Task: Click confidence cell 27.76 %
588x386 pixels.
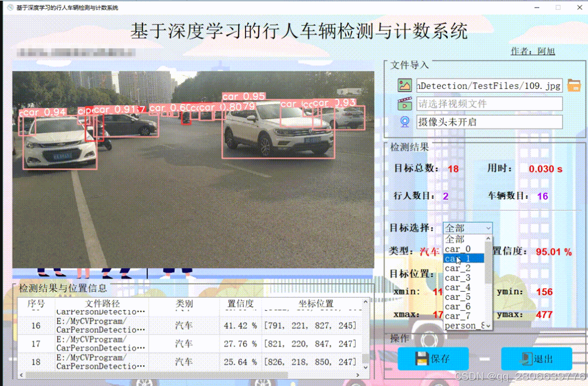Action: tap(241, 344)
